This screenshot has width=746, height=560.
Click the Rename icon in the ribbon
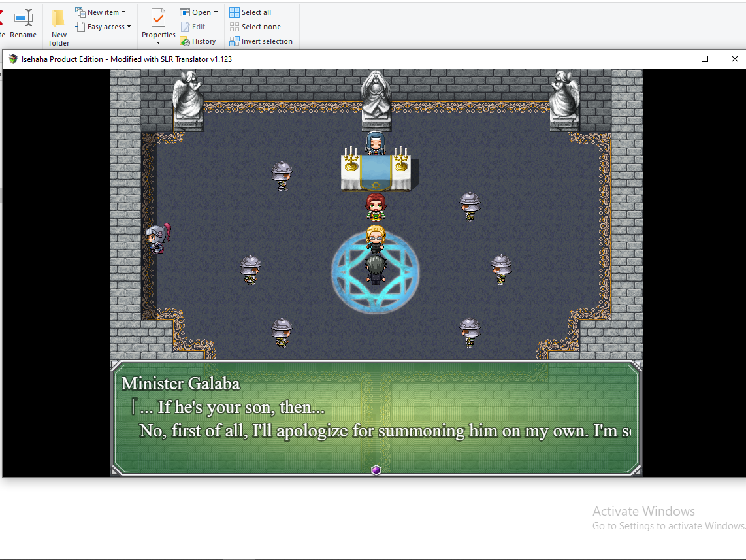point(24,18)
